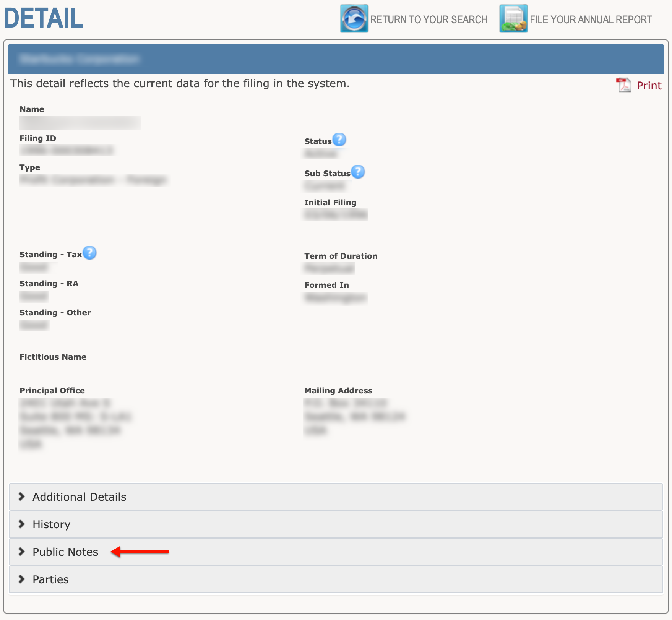
Task: Click the History chevron arrow
Action: [x=22, y=524]
